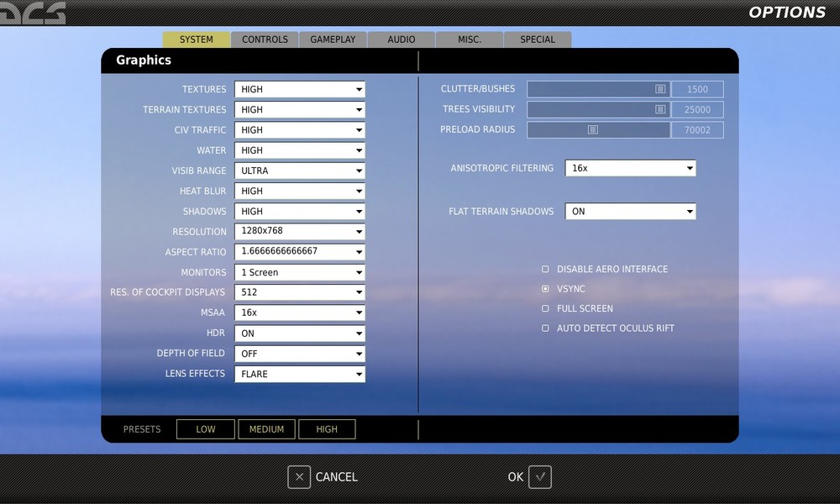
Task: Open the Anisotropic Filtering dropdown
Action: [x=631, y=168]
